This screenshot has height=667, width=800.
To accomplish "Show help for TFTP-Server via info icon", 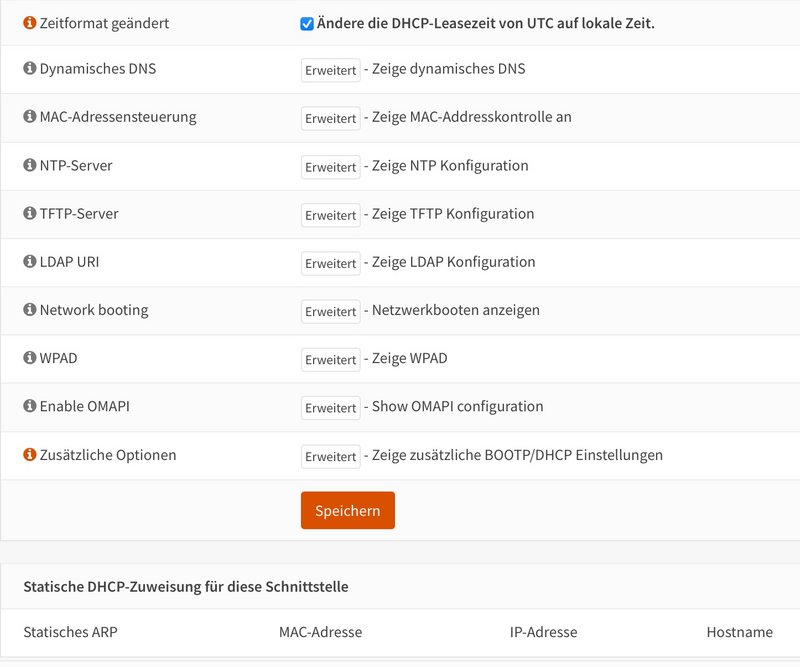I will tap(30, 213).
